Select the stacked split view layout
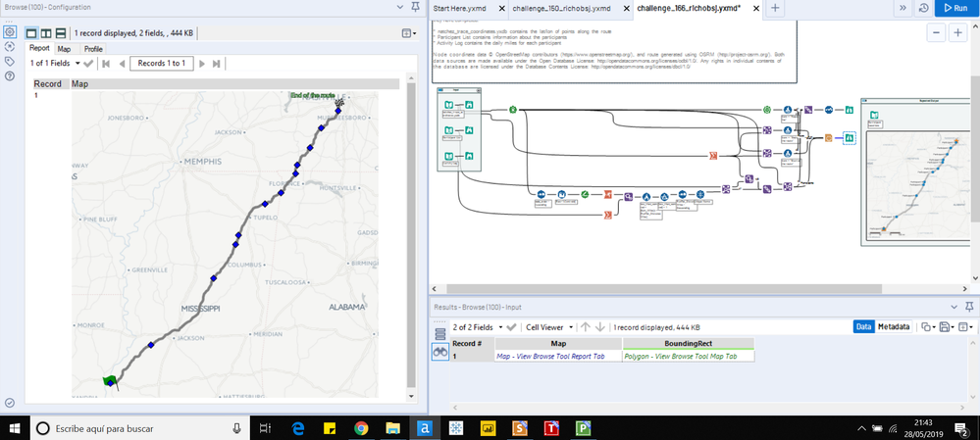The width and height of the screenshot is (980, 440). pyautogui.click(x=61, y=33)
